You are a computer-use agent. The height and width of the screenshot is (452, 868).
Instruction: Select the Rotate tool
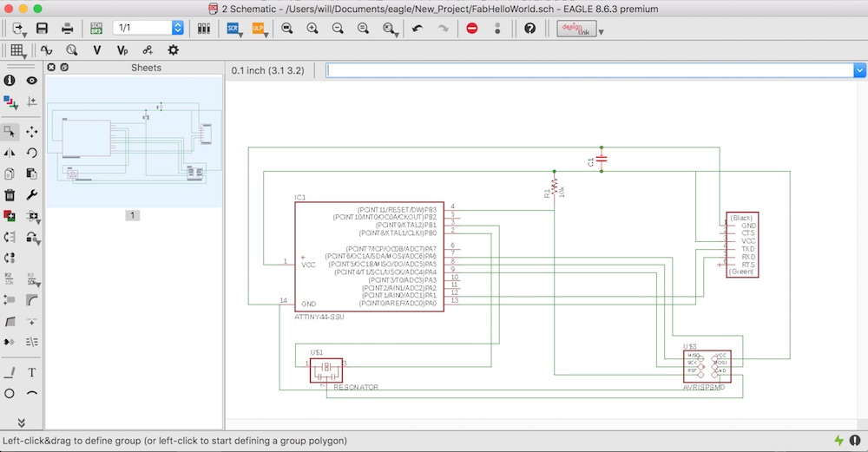(31, 153)
